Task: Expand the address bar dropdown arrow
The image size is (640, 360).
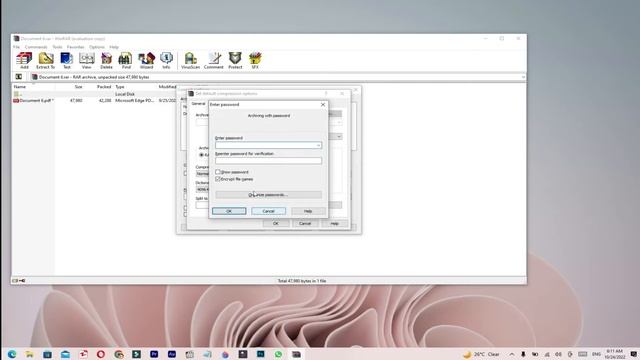Action: pyautogui.click(x=523, y=77)
